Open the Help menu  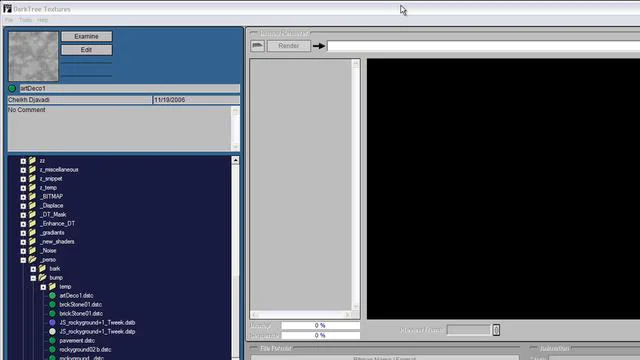[42, 20]
